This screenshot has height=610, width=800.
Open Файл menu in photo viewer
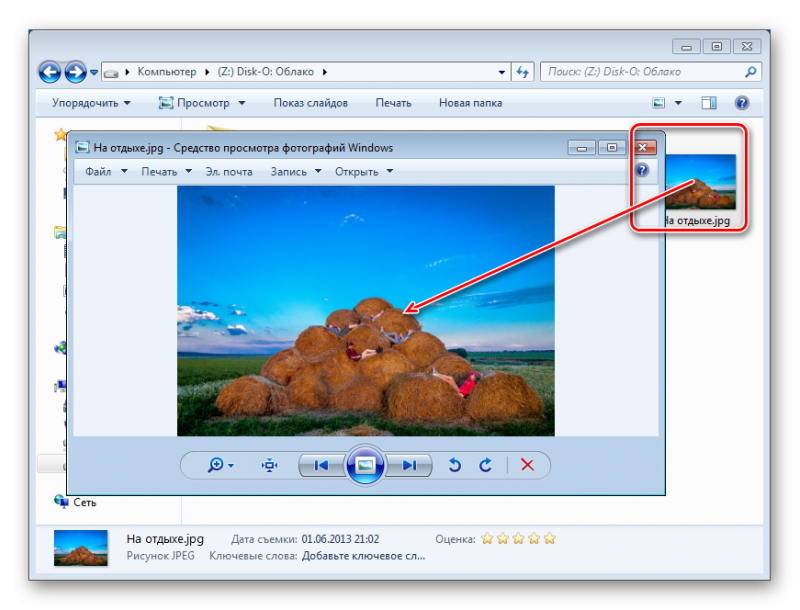[106, 172]
